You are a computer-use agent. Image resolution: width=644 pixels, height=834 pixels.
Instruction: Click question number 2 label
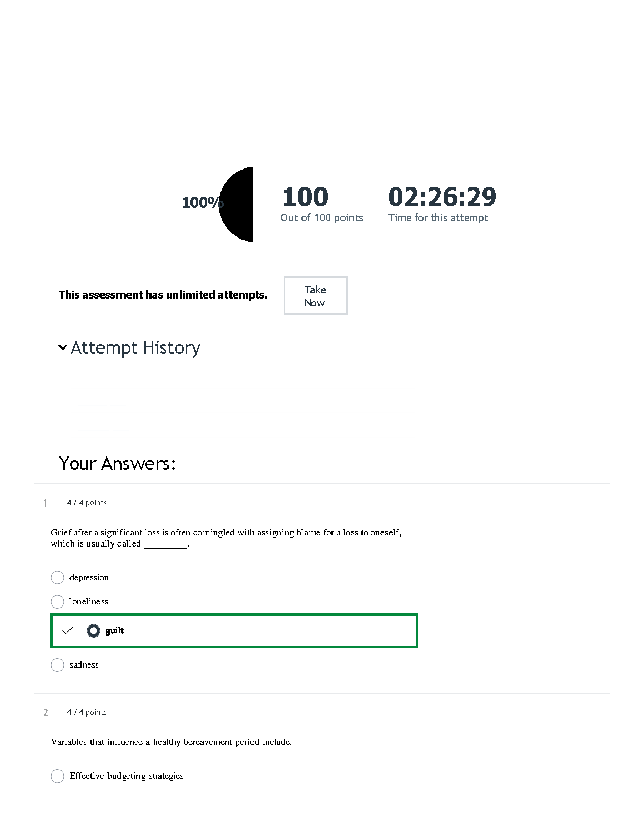click(x=46, y=712)
